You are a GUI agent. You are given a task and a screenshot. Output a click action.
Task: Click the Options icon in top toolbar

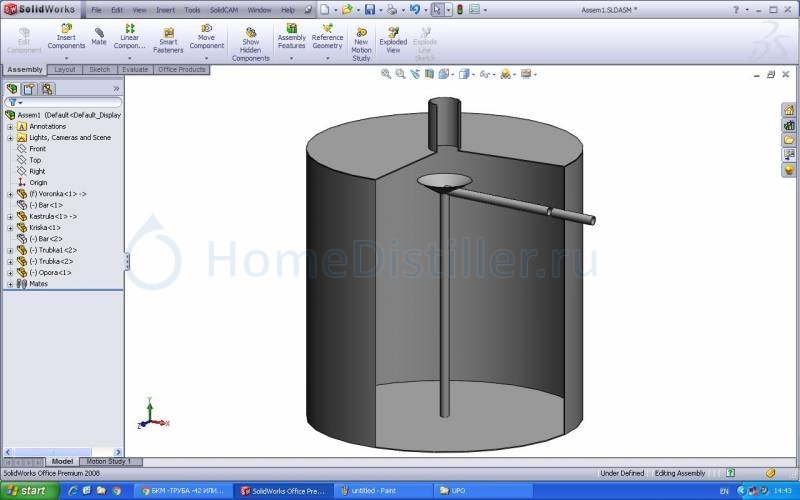click(475, 10)
